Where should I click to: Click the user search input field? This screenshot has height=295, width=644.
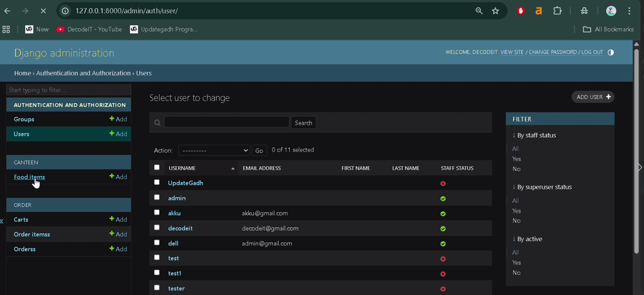226,122
